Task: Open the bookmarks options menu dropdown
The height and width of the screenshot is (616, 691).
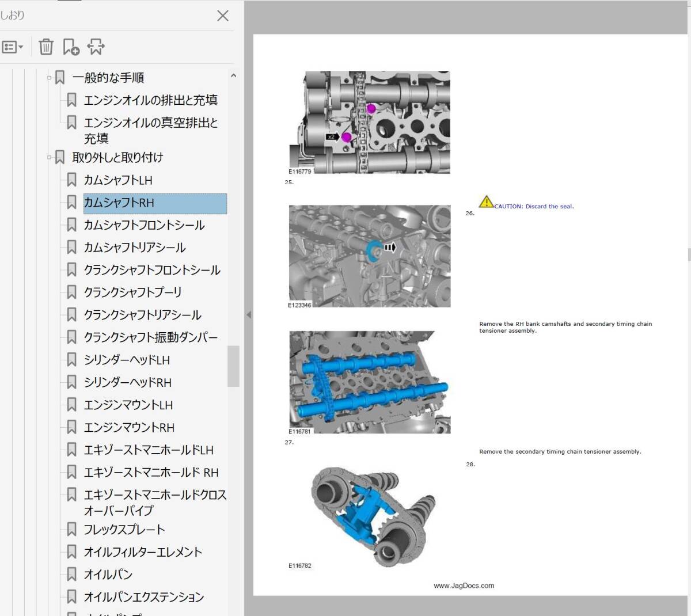Action: tap(13, 47)
